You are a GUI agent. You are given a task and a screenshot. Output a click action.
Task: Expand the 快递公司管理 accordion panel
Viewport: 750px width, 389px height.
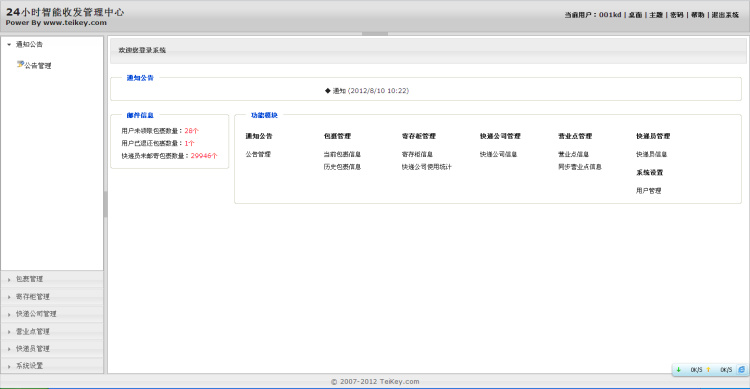coord(52,314)
